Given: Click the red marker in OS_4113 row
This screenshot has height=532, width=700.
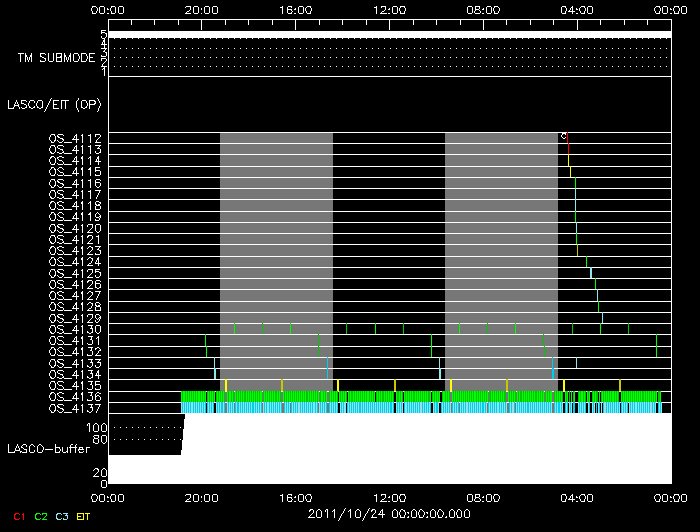Looking at the screenshot, I should pos(568,149).
